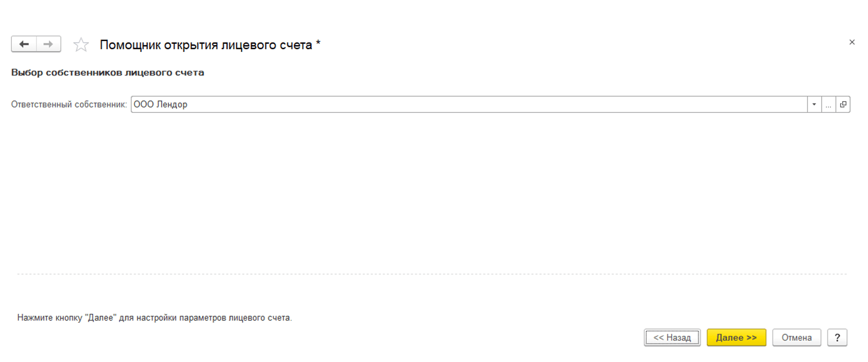This screenshot has width=868, height=362.
Task: Click the Далее >> button
Action: coord(736,338)
